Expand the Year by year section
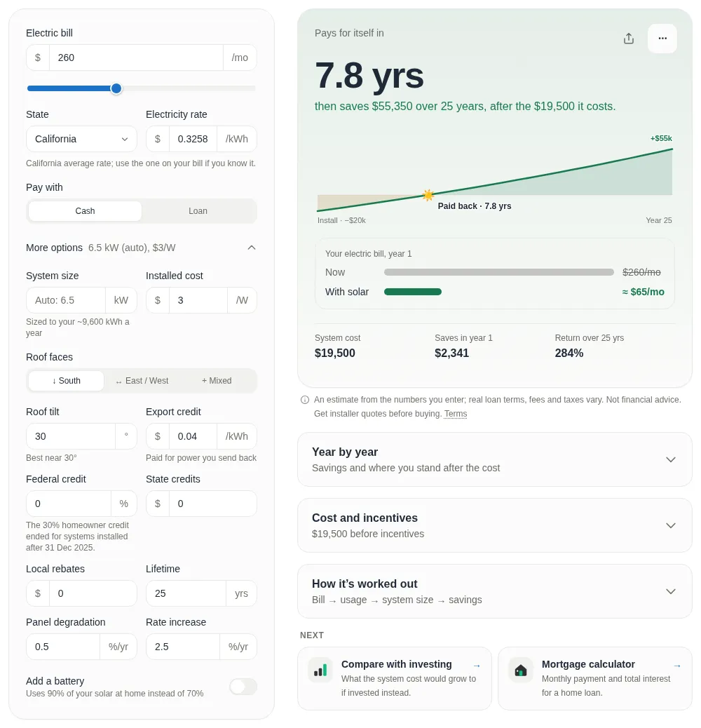701x728 pixels. 494,459
